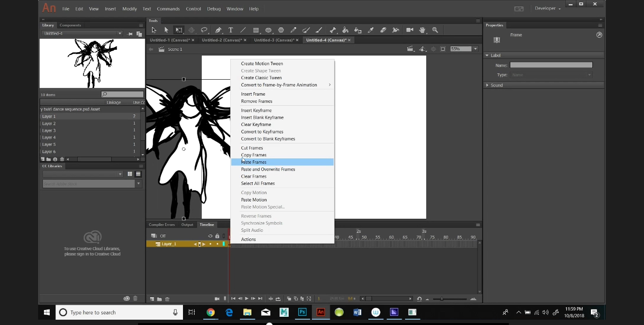
Task: Toggle show/hide all layers eye icon
Action: (210, 236)
